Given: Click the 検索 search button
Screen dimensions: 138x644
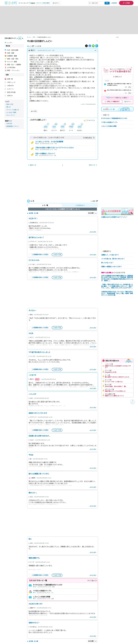Looking at the screenshot, I should 107,3.
